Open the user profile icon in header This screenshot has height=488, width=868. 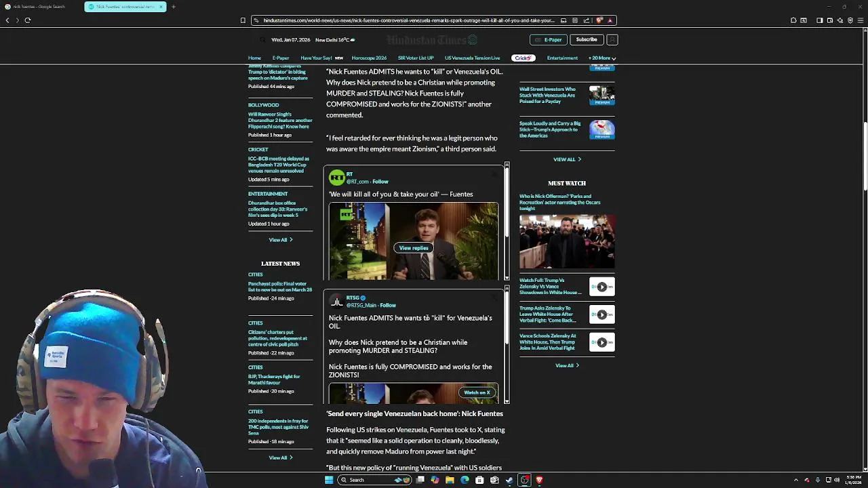(x=612, y=39)
